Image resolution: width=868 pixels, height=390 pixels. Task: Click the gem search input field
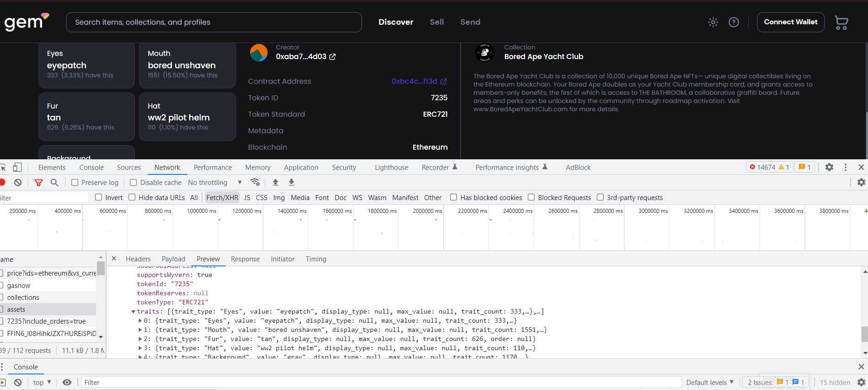[214, 22]
